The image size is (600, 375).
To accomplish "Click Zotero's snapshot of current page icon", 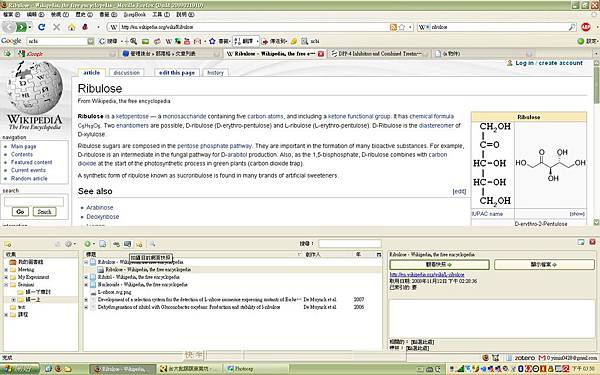I will click(127, 244).
